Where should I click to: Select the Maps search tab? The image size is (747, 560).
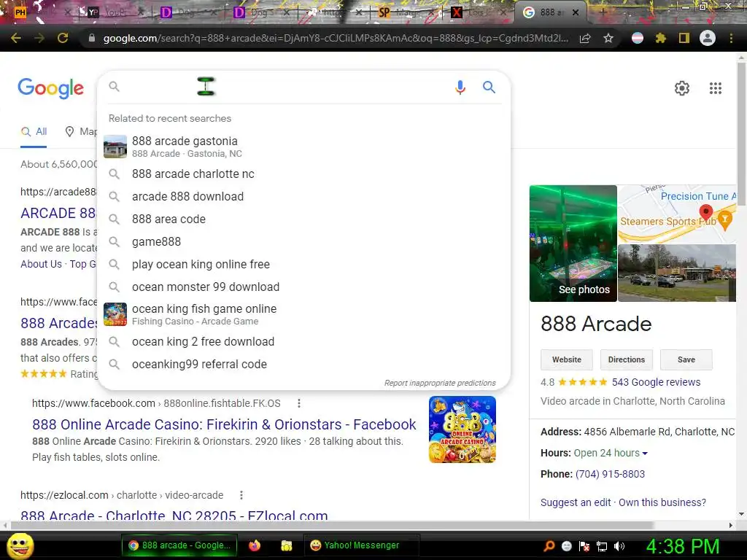pos(81,131)
